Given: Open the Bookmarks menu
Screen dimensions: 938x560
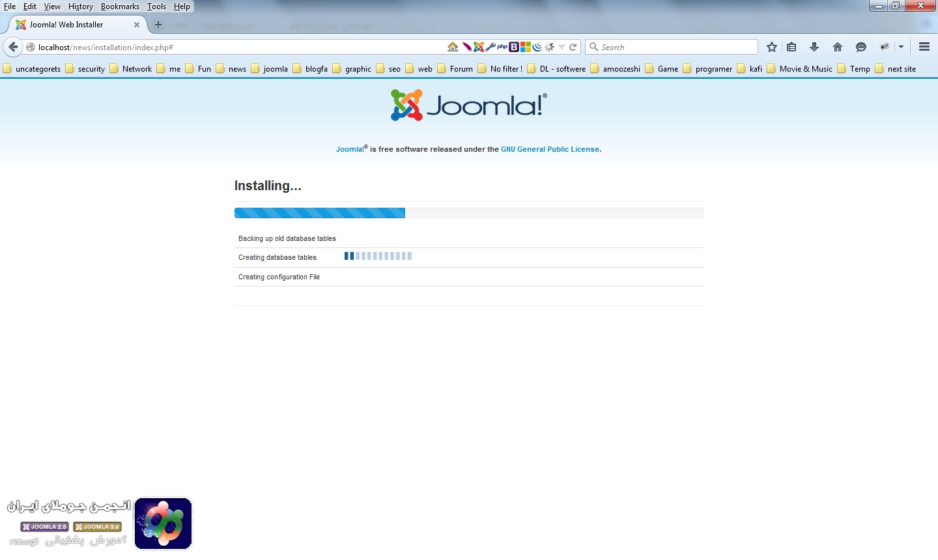Looking at the screenshot, I should 120,7.
